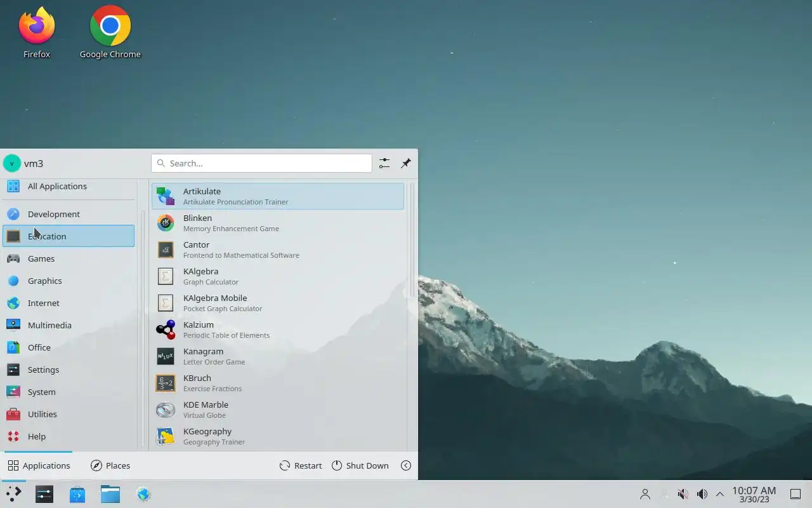This screenshot has width=812, height=508.
Task: Select System category
Action: [69, 392]
